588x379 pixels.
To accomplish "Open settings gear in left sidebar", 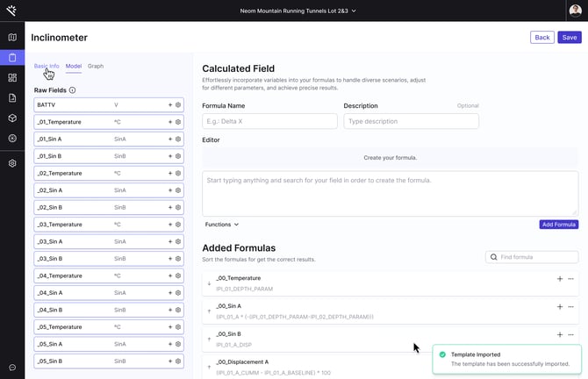I will click(x=12, y=163).
